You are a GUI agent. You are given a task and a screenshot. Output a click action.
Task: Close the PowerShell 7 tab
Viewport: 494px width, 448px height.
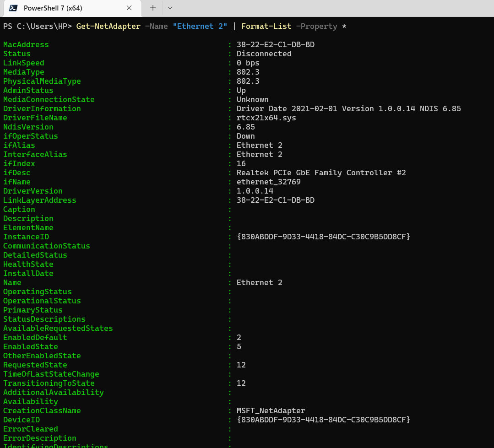[129, 8]
